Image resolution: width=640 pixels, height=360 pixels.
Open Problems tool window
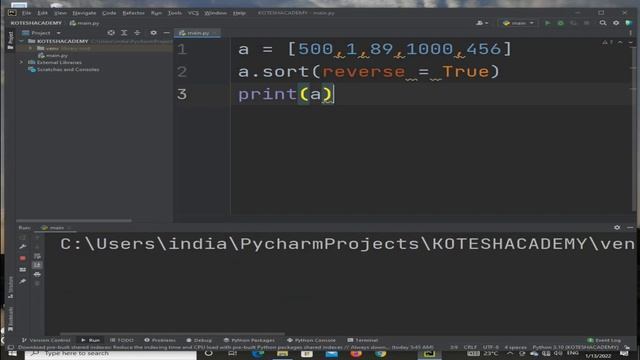click(x=160, y=340)
